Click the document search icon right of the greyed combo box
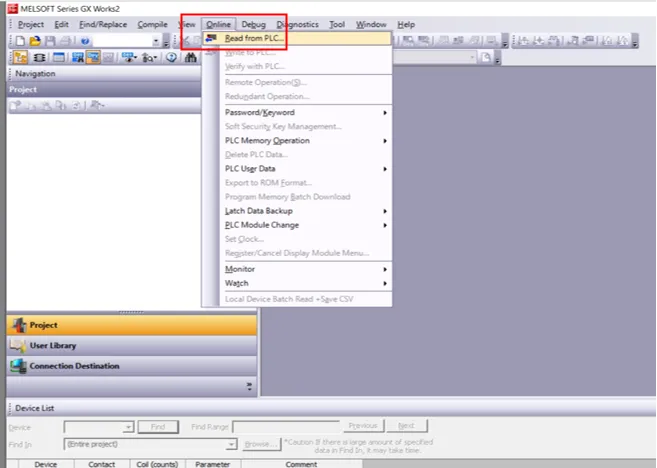657x468 pixels. click(486, 57)
